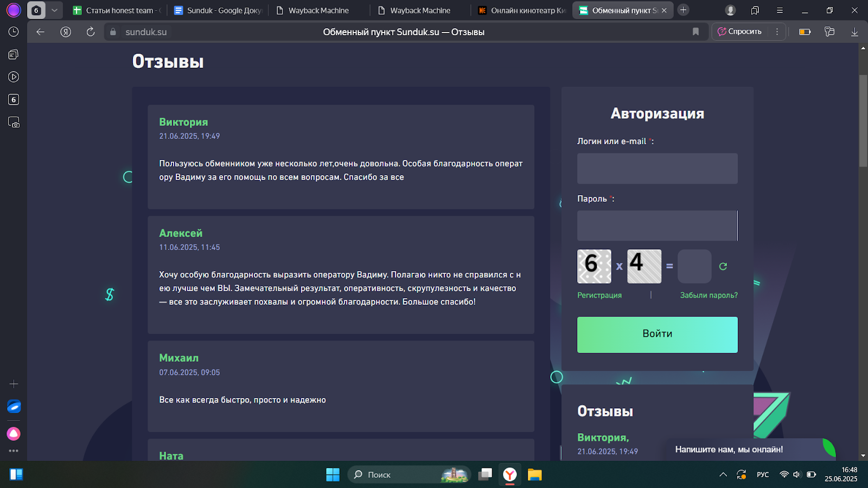Open the Windows Start menu
This screenshot has height=488, width=868.
(x=333, y=474)
